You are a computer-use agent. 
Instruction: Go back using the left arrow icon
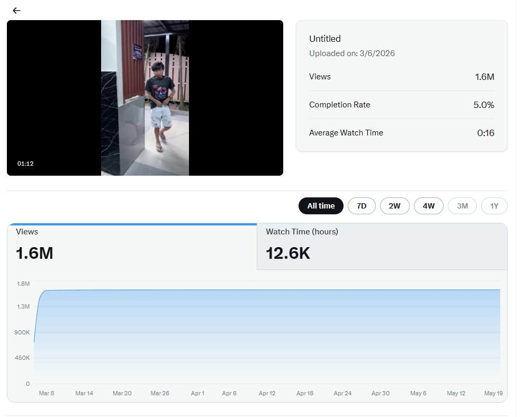(16, 11)
